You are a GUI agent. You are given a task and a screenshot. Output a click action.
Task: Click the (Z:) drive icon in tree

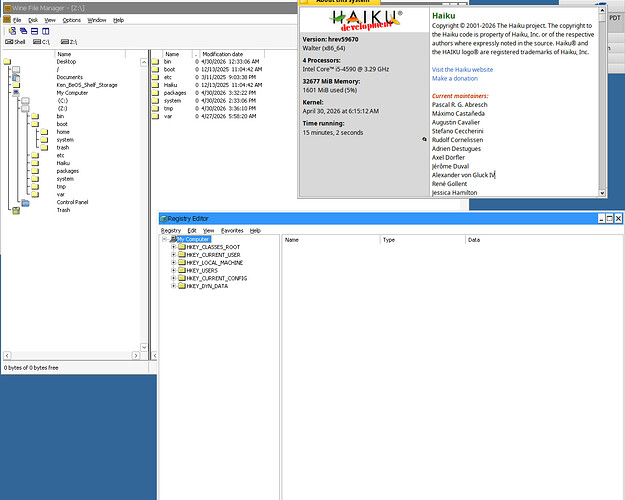click(x=25, y=108)
